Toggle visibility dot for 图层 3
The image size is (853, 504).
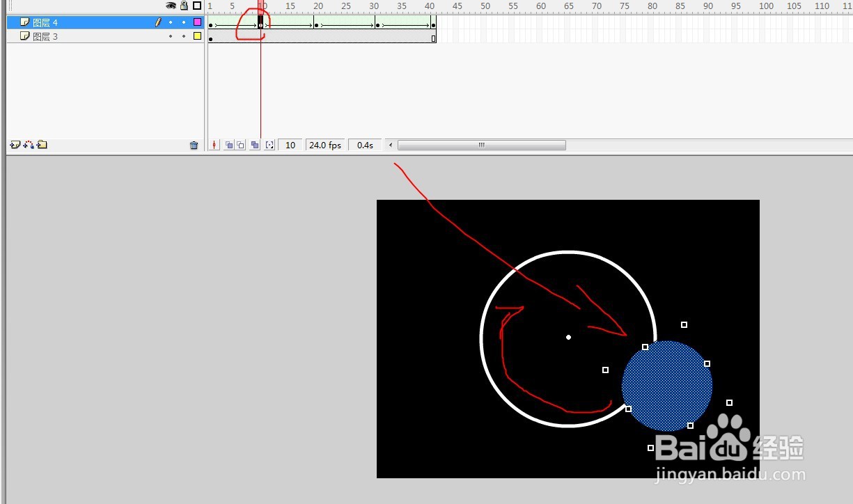tap(171, 36)
